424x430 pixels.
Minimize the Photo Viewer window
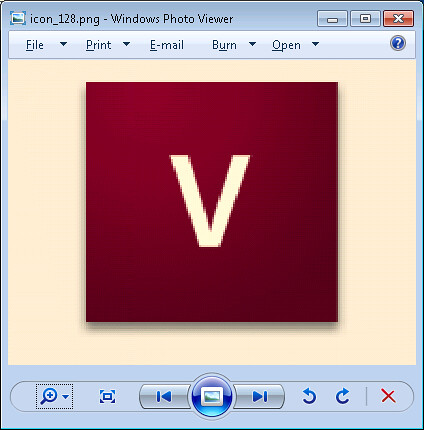(x=332, y=19)
